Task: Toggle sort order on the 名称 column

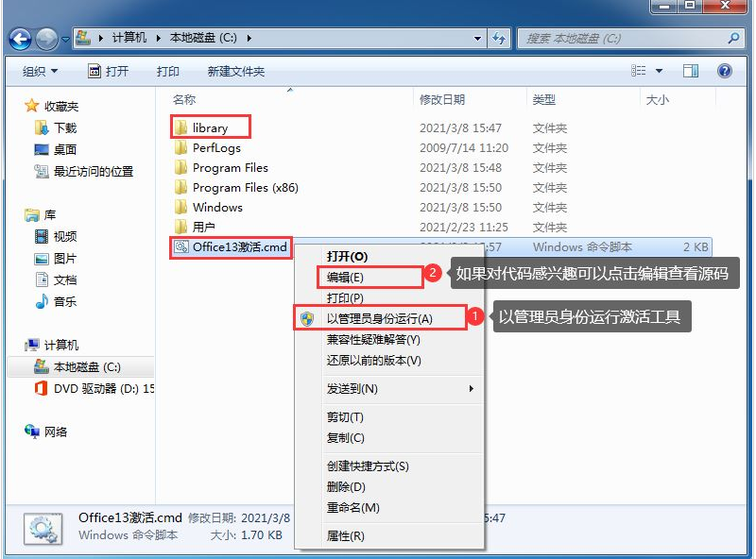Action: pos(185,100)
